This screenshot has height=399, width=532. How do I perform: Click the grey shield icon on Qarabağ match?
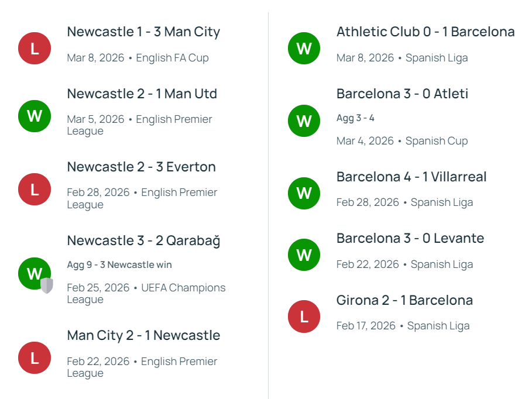pyautogui.click(x=47, y=285)
